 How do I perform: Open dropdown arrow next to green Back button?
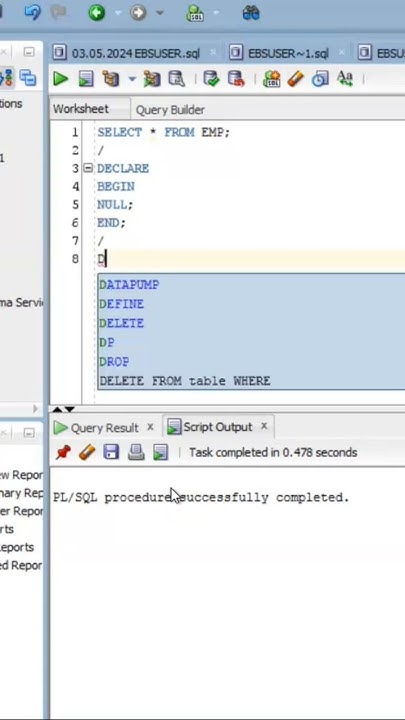coord(118,13)
